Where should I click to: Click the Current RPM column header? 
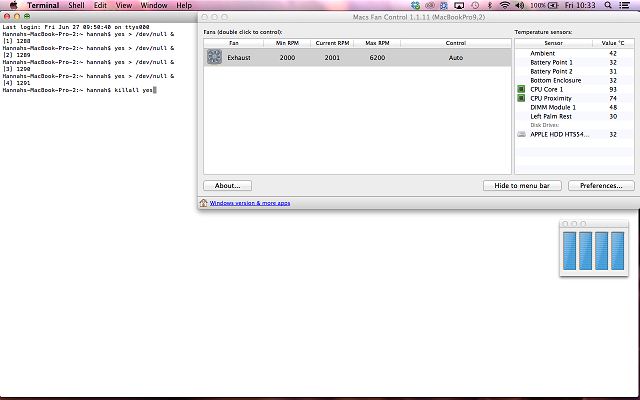332,43
